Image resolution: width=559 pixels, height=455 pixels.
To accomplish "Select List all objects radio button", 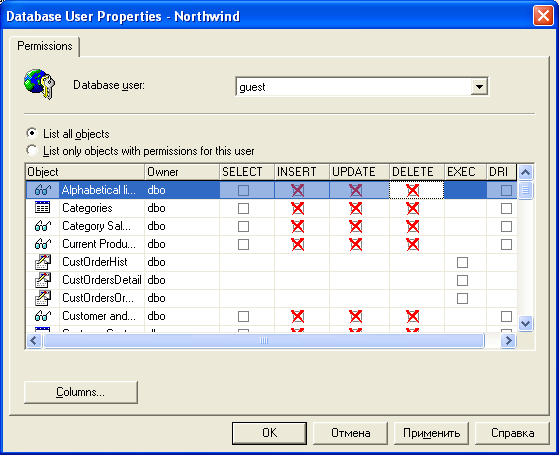I will point(32,133).
